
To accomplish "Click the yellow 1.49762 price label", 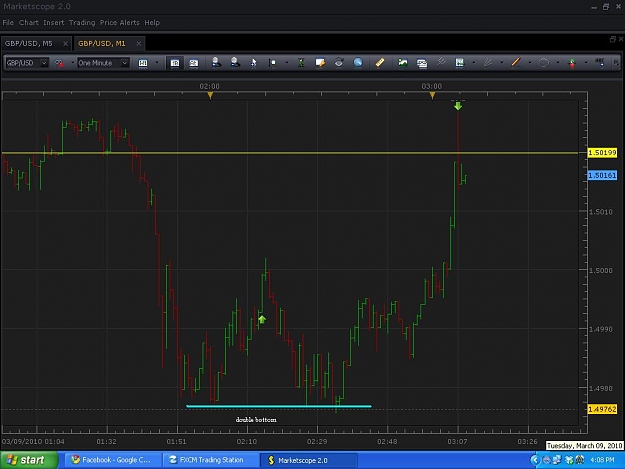I will (x=602, y=409).
